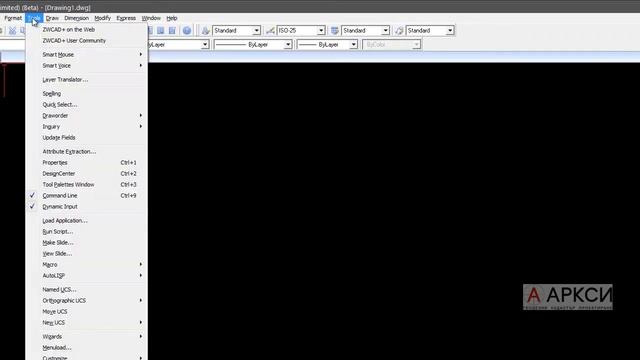Click the Cut scissors icon in the toolbar
The width and height of the screenshot is (640, 360).
coord(12,31)
